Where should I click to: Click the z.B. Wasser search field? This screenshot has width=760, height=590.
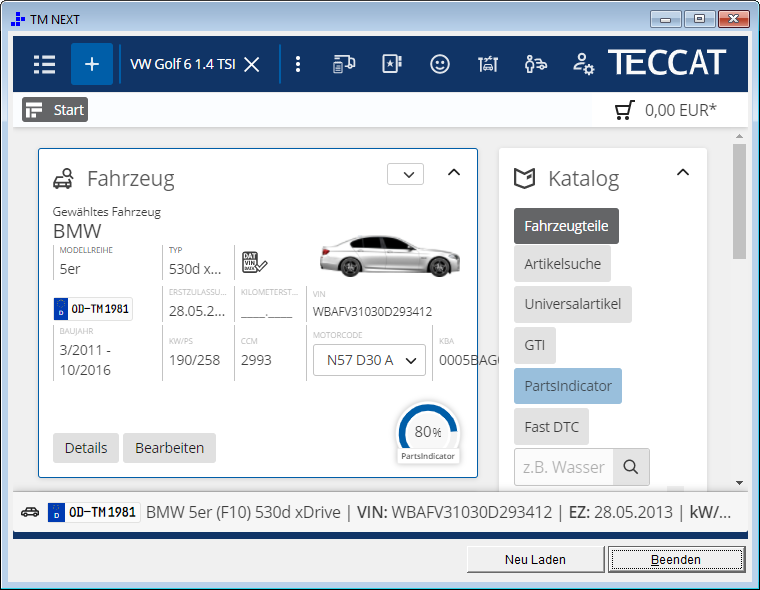pyautogui.click(x=564, y=467)
